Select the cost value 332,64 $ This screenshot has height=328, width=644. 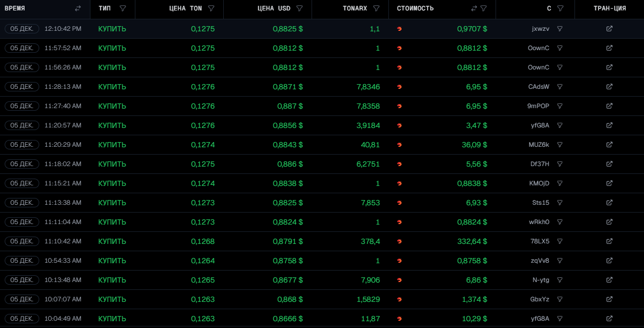473,241
